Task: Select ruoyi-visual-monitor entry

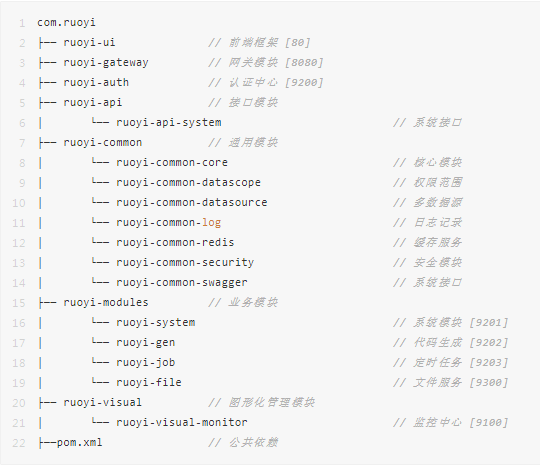Action: point(182,422)
